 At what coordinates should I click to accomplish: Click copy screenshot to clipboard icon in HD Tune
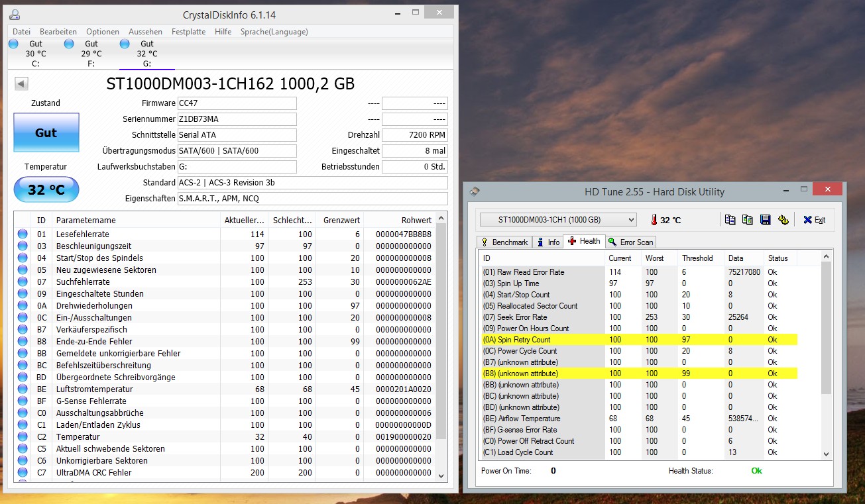pos(747,220)
